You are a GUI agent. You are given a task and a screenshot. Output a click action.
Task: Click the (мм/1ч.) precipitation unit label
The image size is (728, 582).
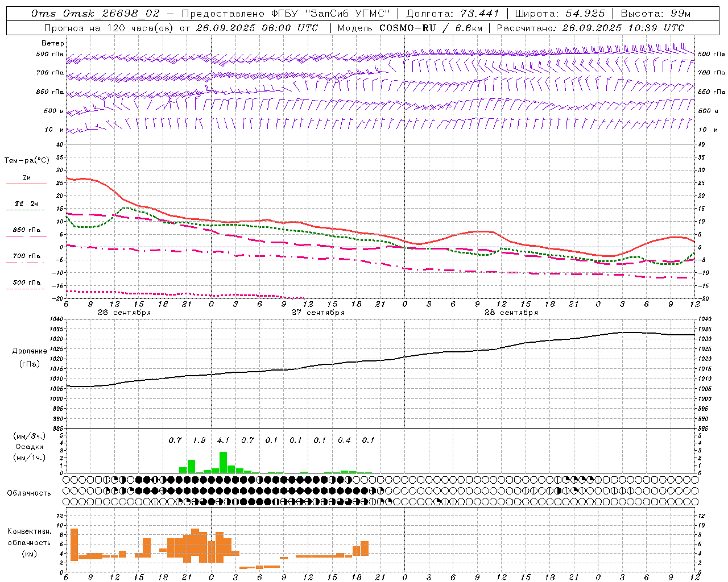(29, 458)
